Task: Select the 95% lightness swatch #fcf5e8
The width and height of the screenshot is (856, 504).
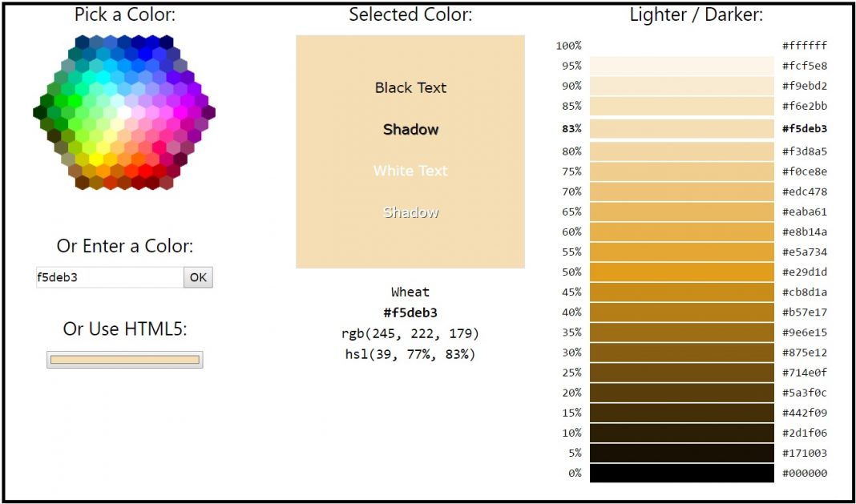Action: (681, 66)
